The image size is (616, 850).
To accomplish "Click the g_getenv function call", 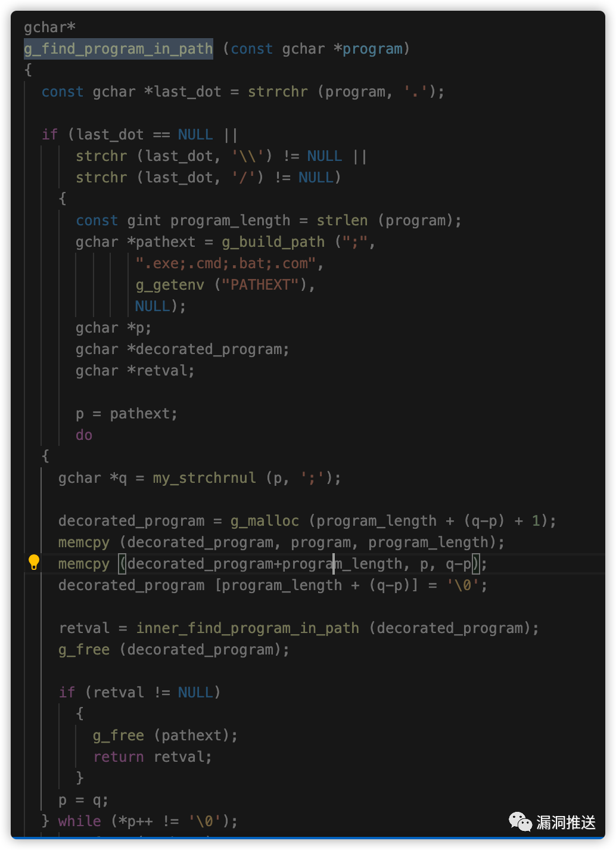I will point(170,285).
